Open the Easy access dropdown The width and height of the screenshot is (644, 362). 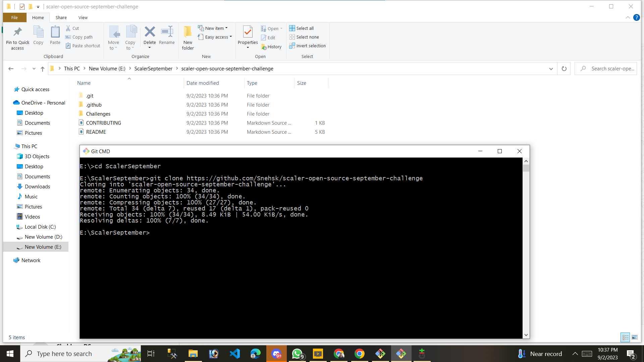(x=230, y=37)
